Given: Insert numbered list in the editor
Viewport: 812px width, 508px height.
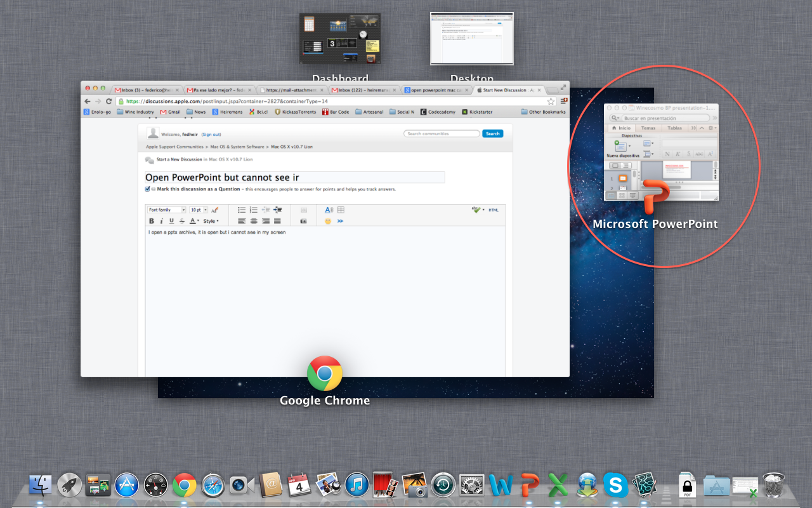Looking at the screenshot, I should [254, 210].
